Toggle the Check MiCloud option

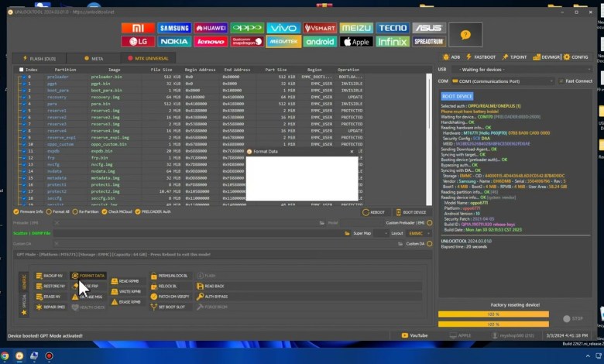click(x=117, y=212)
